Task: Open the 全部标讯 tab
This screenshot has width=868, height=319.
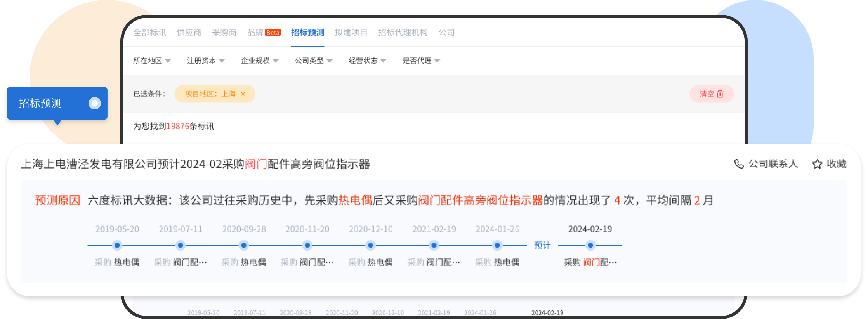Action: pos(149,33)
